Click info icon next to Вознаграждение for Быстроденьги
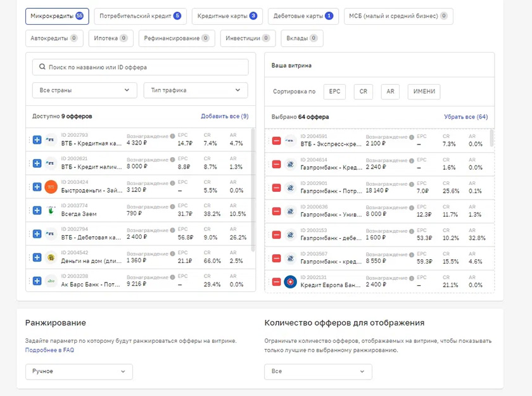 (172, 183)
